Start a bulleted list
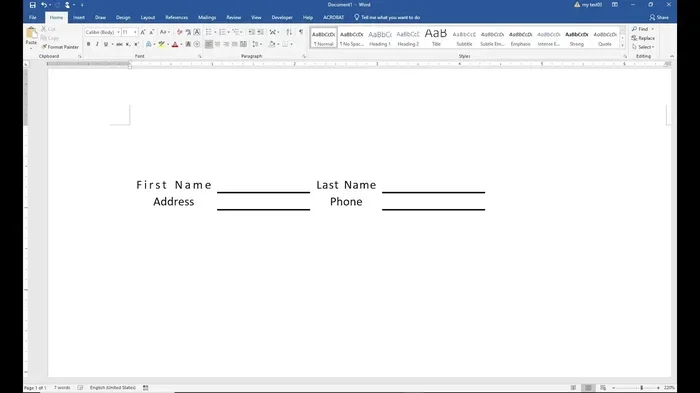Viewport: 700px width, 393px height. coord(208,32)
